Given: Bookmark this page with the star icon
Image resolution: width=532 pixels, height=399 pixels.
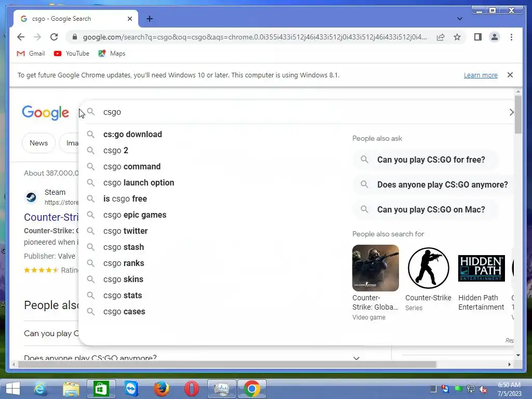Looking at the screenshot, I should tap(457, 37).
